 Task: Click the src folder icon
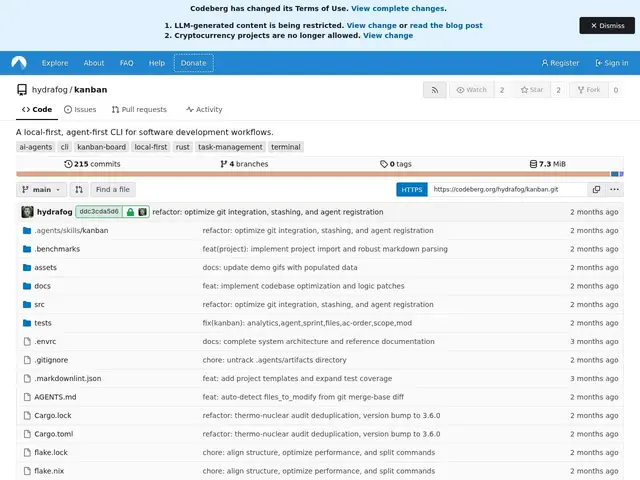click(x=27, y=304)
